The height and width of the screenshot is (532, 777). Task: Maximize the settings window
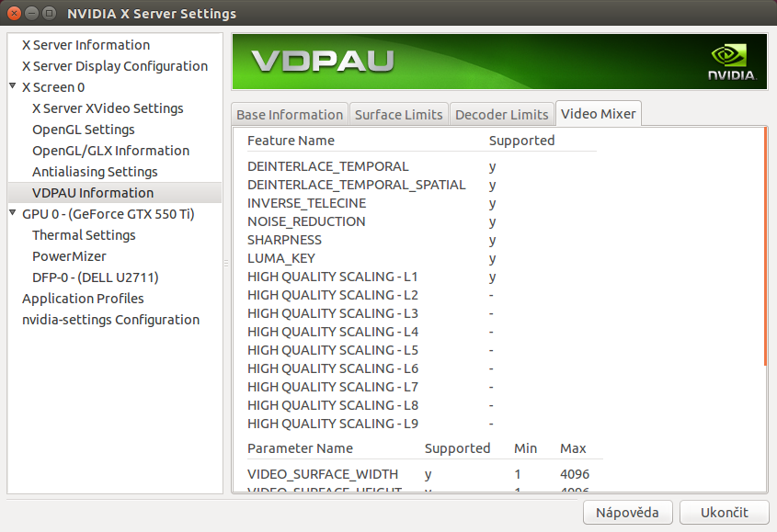(49, 14)
